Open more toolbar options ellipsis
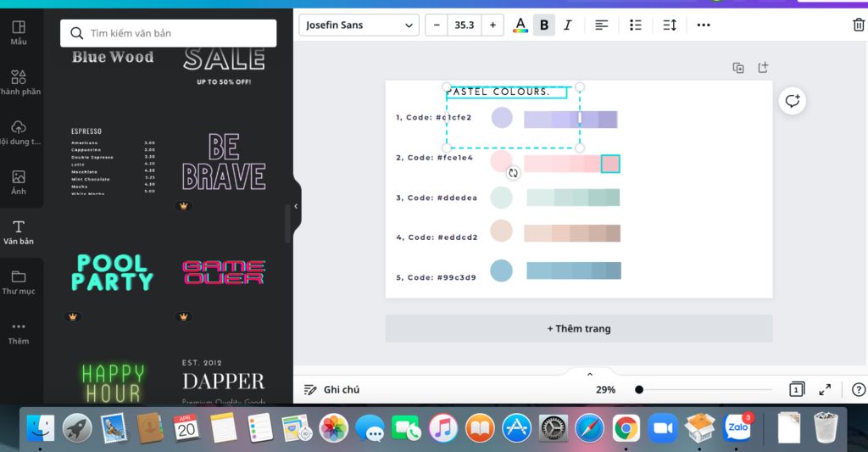 tap(704, 25)
